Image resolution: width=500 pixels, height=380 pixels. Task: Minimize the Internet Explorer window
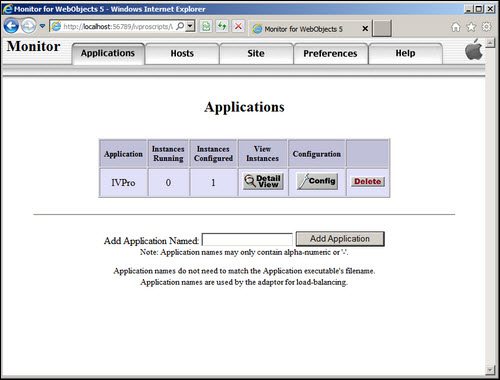469,9
